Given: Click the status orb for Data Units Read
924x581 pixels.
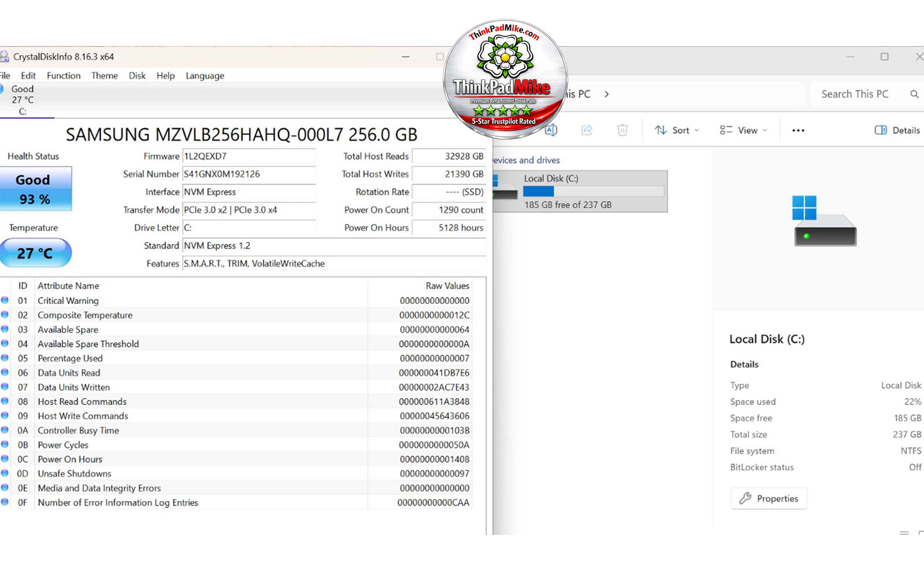Looking at the screenshot, I should click(5, 372).
